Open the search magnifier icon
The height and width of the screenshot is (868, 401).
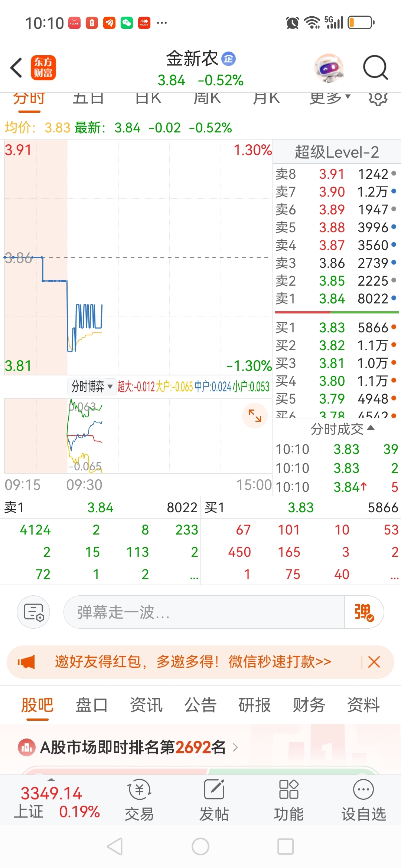click(x=375, y=68)
